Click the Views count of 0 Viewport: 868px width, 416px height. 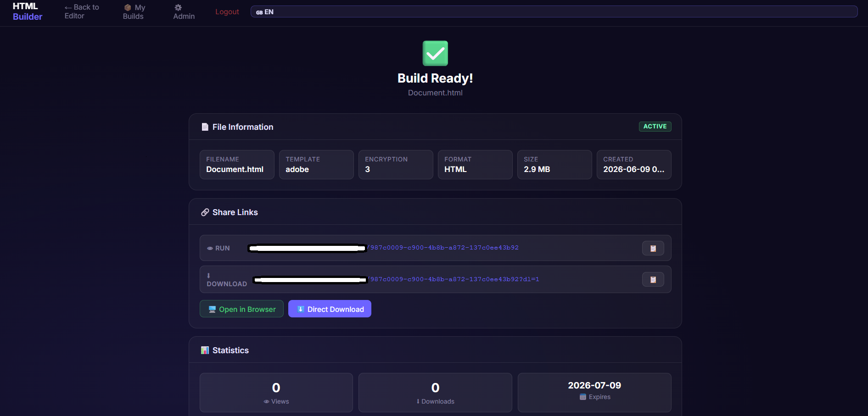point(276,388)
